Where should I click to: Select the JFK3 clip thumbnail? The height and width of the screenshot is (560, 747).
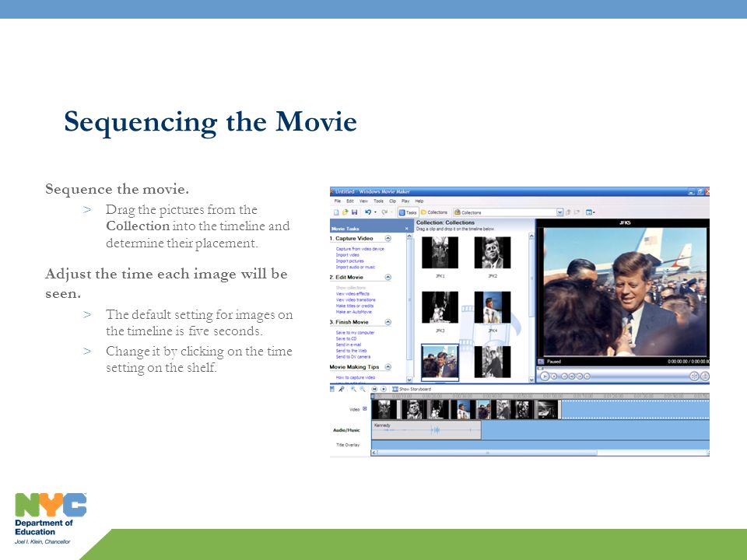pos(440,307)
